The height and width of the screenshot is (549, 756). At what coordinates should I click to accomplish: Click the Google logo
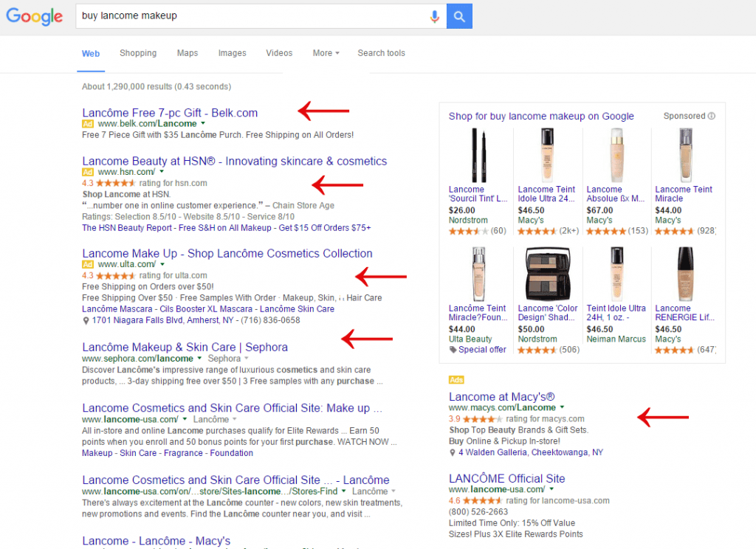(x=34, y=16)
